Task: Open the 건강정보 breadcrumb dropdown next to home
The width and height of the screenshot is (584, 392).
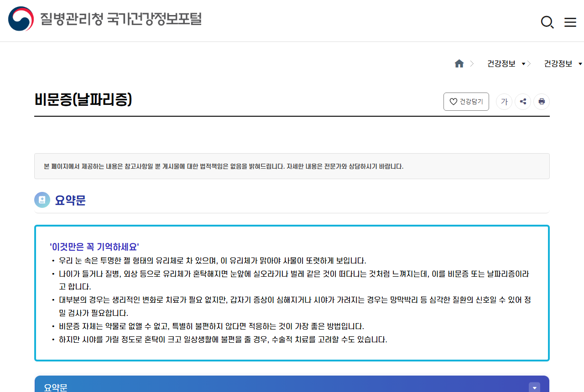Action: coord(506,64)
